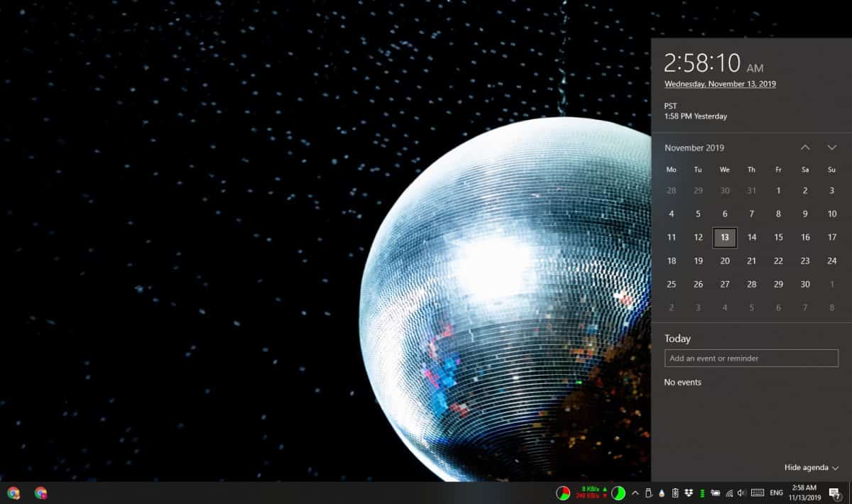The height and width of the screenshot is (504, 852).
Task: Select November 19 in the calendar
Action: [x=698, y=261]
